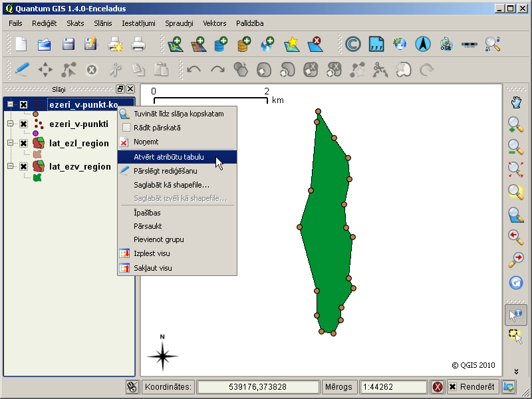
Task: Collapse the lat_ezv_region layer tree
Action: click(11, 167)
